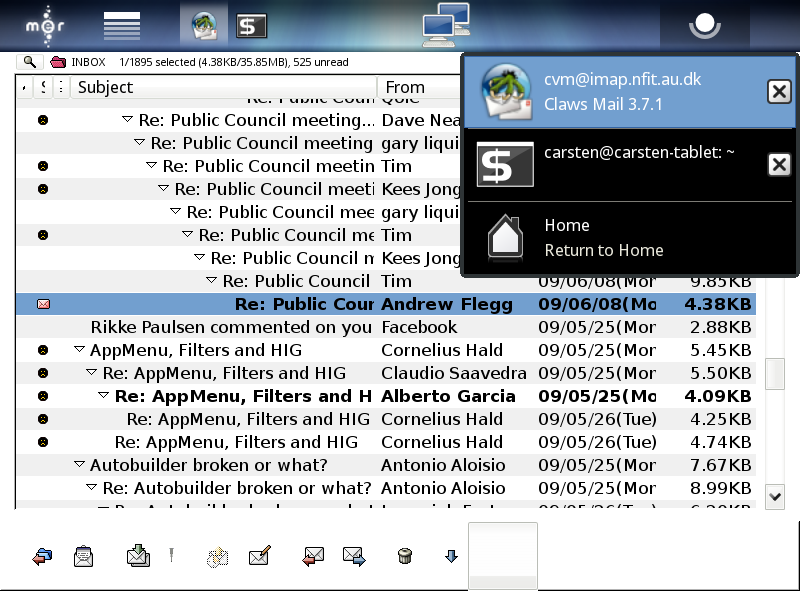Open the application list menu icon

122,25
